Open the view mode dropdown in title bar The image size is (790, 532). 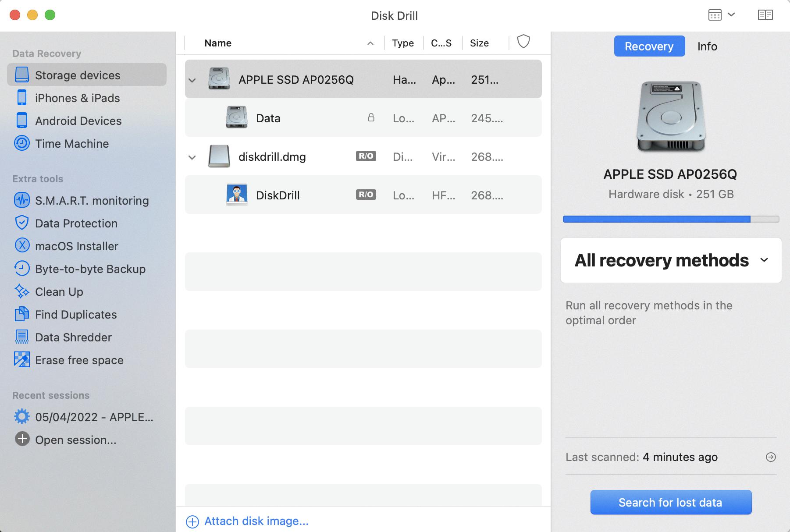coord(722,15)
